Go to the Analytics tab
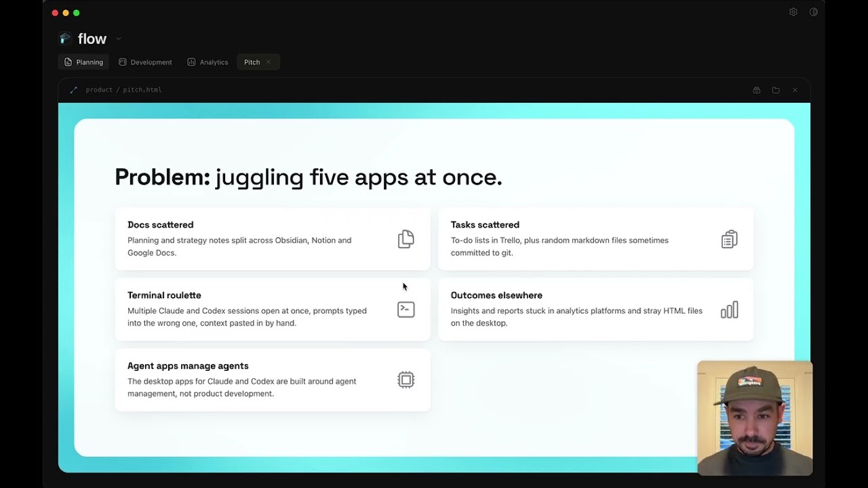The image size is (868, 488). 208,62
